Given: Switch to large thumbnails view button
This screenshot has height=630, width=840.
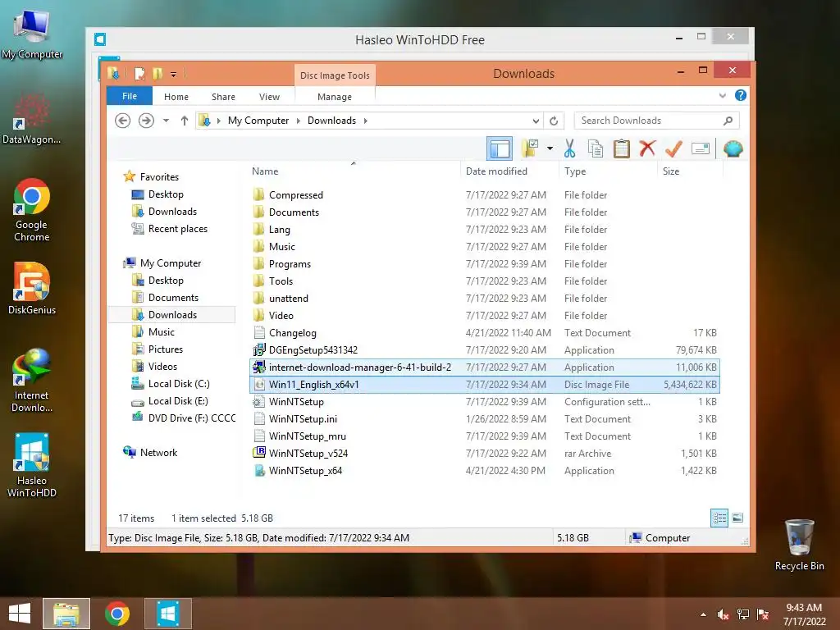Looking at the screenshot, I should pos(737,518).
